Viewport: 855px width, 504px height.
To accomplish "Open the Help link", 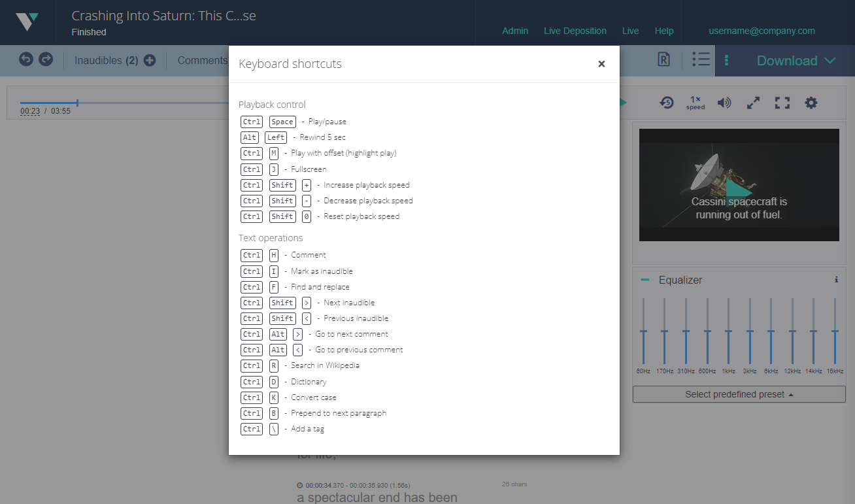I will tap(664, 31).
